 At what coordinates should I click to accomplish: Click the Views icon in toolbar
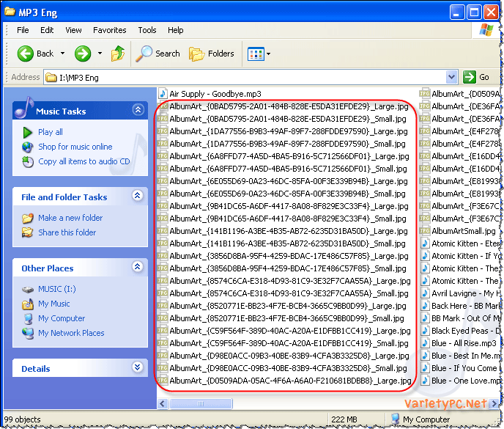point(255,54)
